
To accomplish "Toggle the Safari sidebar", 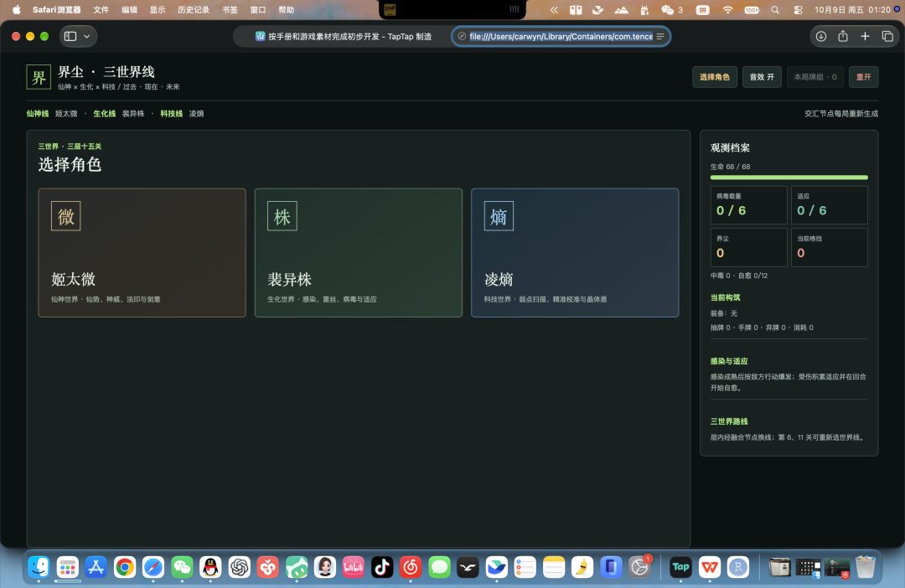I will [x=70, y=36].
